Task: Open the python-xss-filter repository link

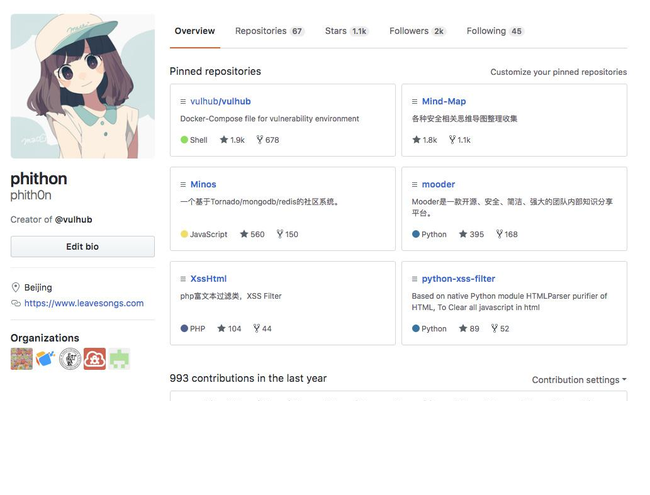Action: tap(458, 279)
